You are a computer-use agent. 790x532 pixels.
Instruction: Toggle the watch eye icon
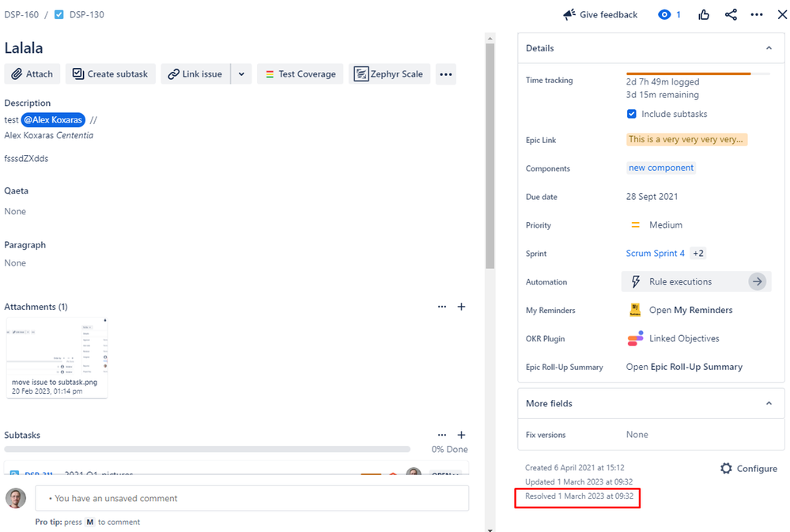coord(664,14)
